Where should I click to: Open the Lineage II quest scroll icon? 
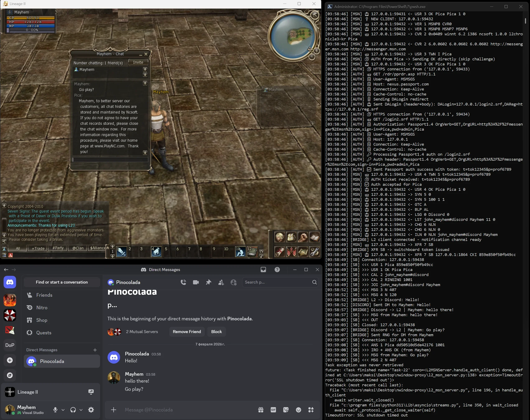click(280, 252)
